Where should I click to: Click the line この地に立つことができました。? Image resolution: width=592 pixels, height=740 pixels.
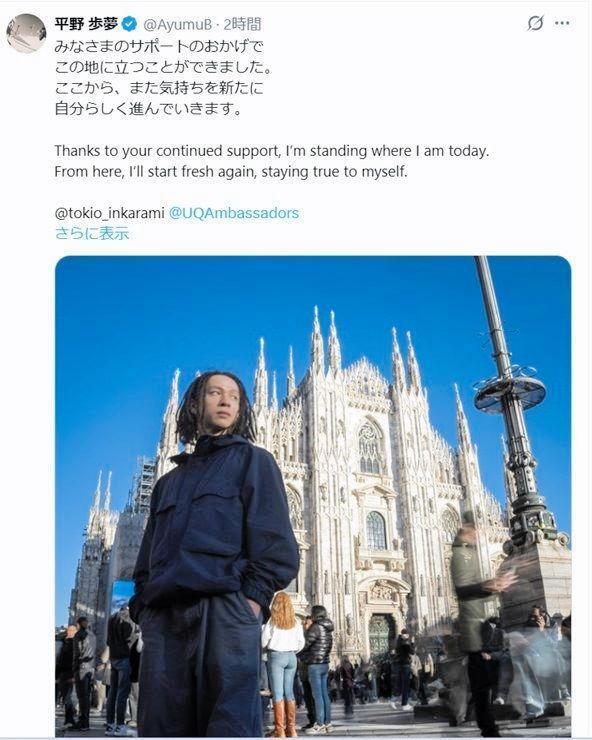point(164,67)
